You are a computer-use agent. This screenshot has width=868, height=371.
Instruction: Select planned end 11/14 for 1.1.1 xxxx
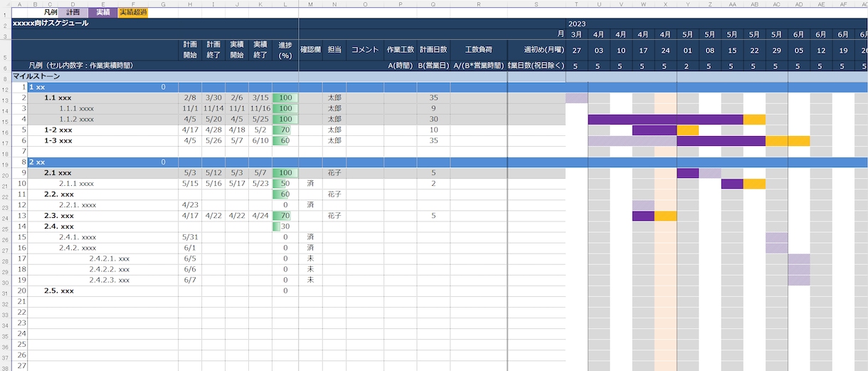[x=213, y=108]
